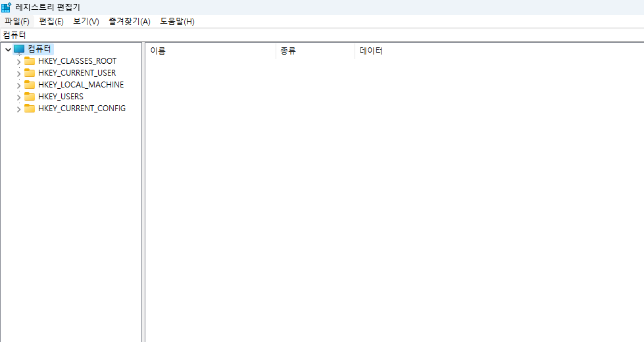Open the 편집(E) menu
The width and height of the screenshot is (644, 342).
pos(51,21)
